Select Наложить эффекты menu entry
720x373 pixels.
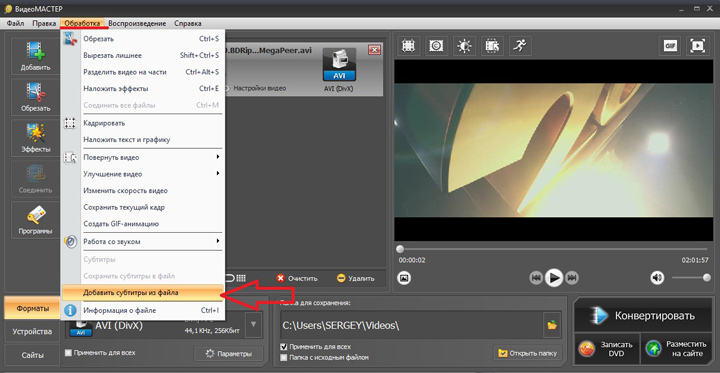pyautogui.click(x=142, y=89)
